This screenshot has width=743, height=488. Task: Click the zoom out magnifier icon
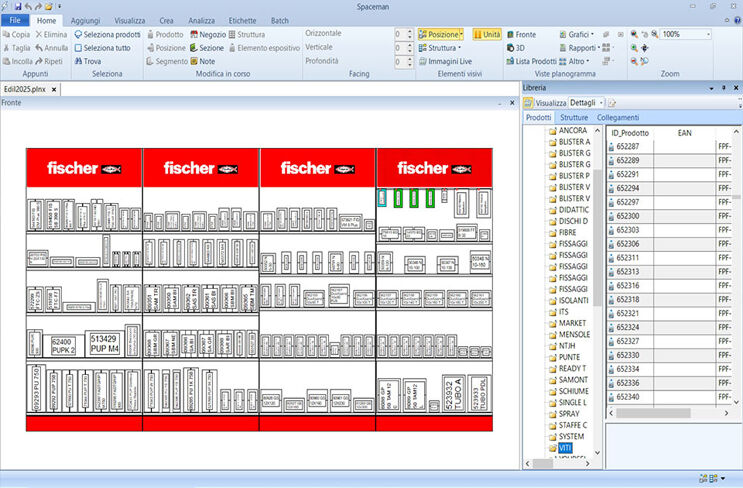click(x=634, y=61)
